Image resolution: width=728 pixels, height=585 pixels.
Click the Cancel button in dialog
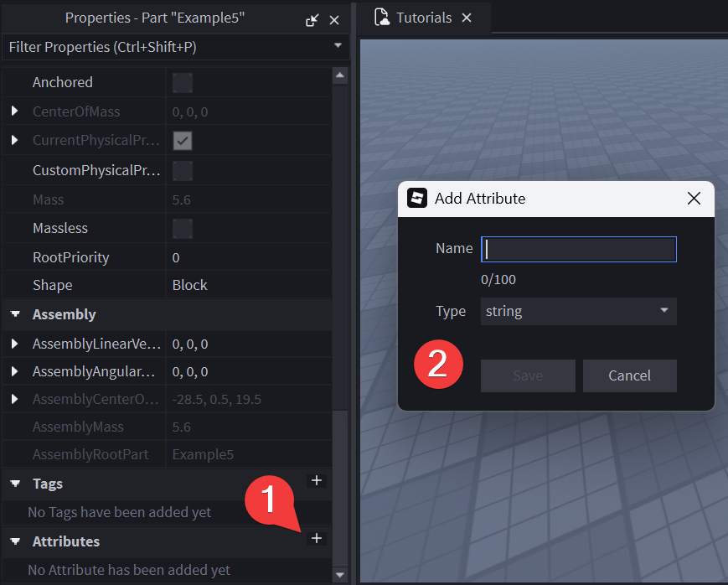629,375
